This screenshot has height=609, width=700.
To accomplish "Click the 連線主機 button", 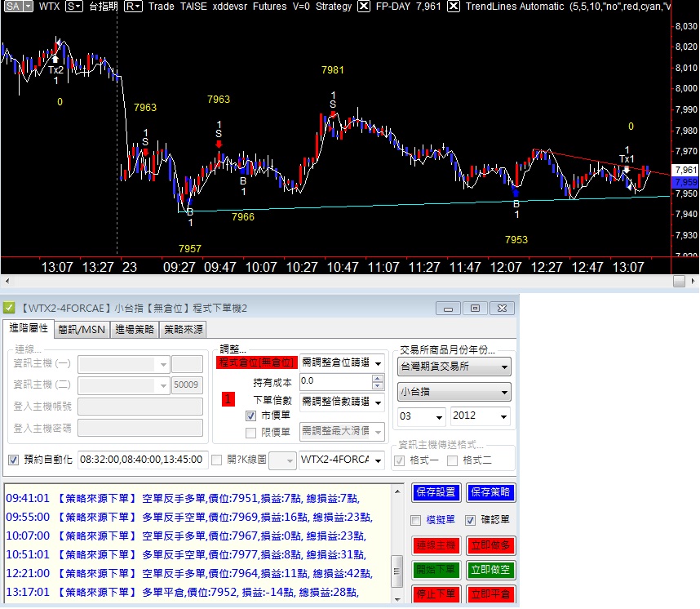I will pyautogui.click(x=436, y=545).
